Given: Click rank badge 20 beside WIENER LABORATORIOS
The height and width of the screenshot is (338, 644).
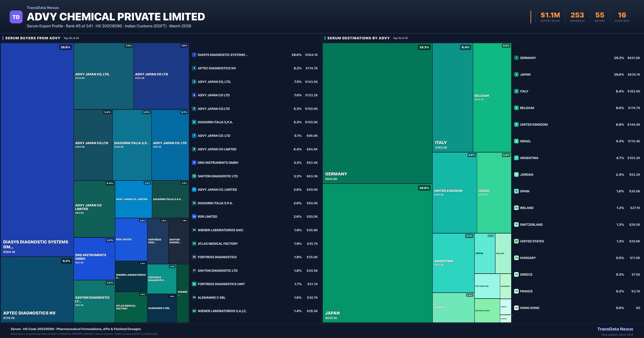Looking at the screenshot, I should (x=194, y=311).
